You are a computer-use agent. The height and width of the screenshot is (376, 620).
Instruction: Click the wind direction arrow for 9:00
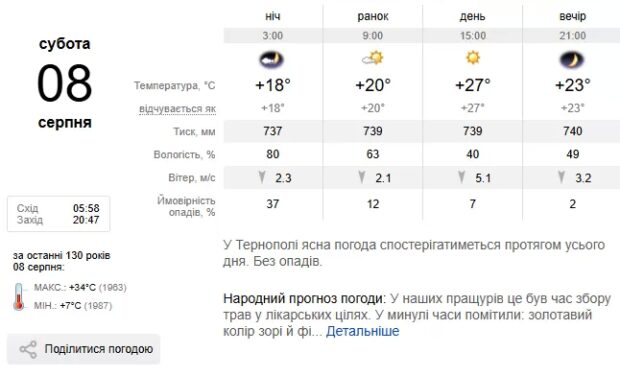[361, 177]
